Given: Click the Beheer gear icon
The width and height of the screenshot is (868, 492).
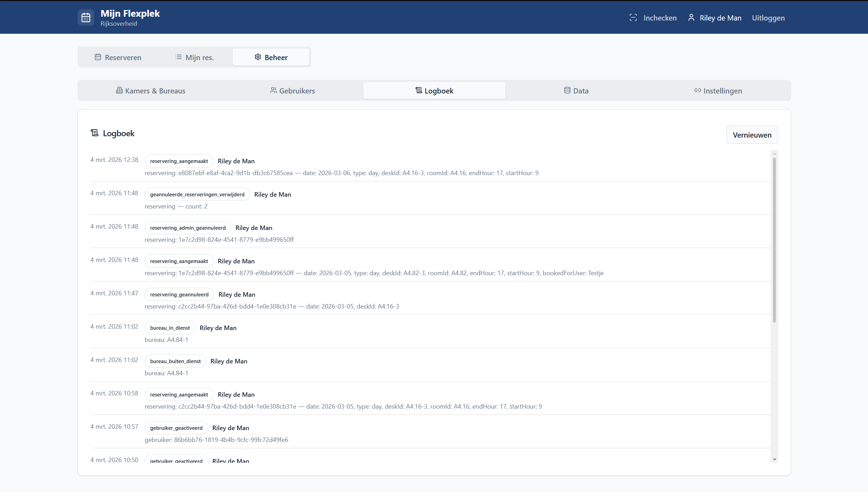Looking at the screenshot, I should (258, 57).
